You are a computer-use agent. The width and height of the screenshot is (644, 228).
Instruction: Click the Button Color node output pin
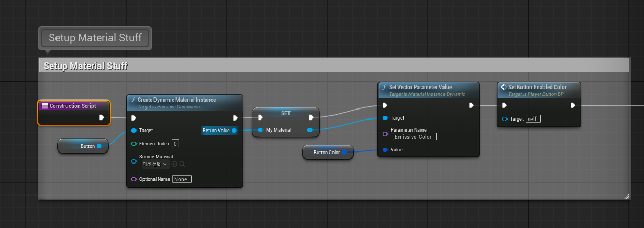(x=345, y=153)
